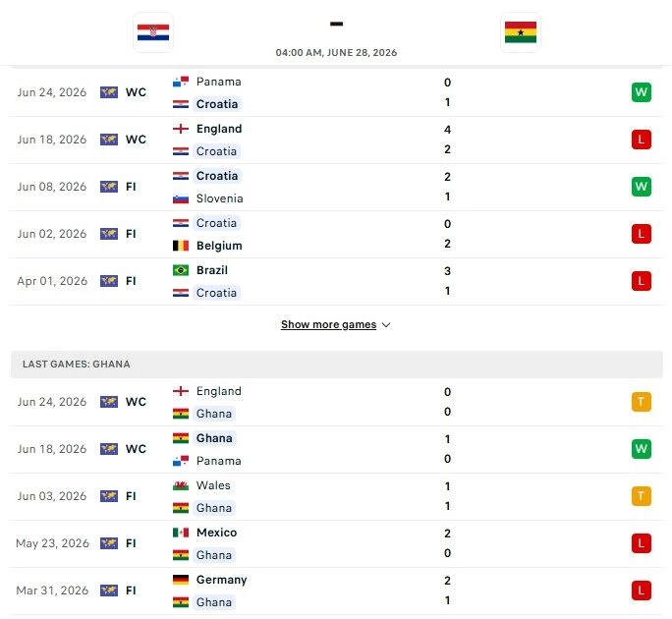The width and height of the screenshot is (672, 619).
Task: Click the red L badge for Germany vs Ghana
Action: 642,591
